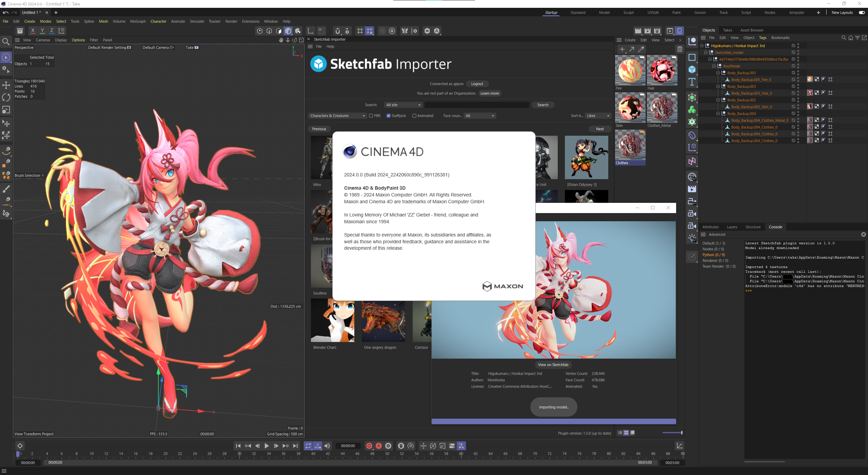Image resolution: width=868 pixels, height=475 pixels.
Task: Click the Record Active Objects keyframe icon
Action: 369,446
